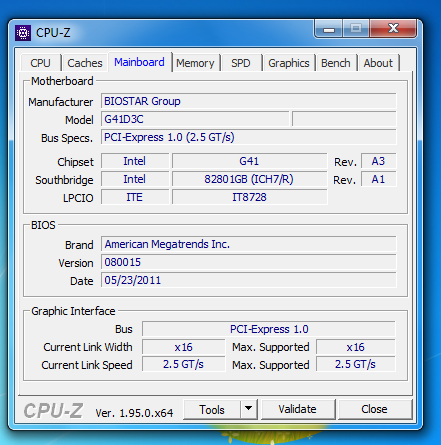Click the Close button at bottom
The image size is (441, 445).
point(375,409)
